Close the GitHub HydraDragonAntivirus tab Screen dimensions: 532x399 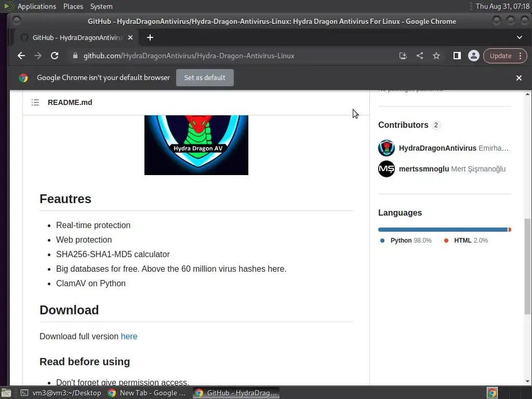point(130,37)
